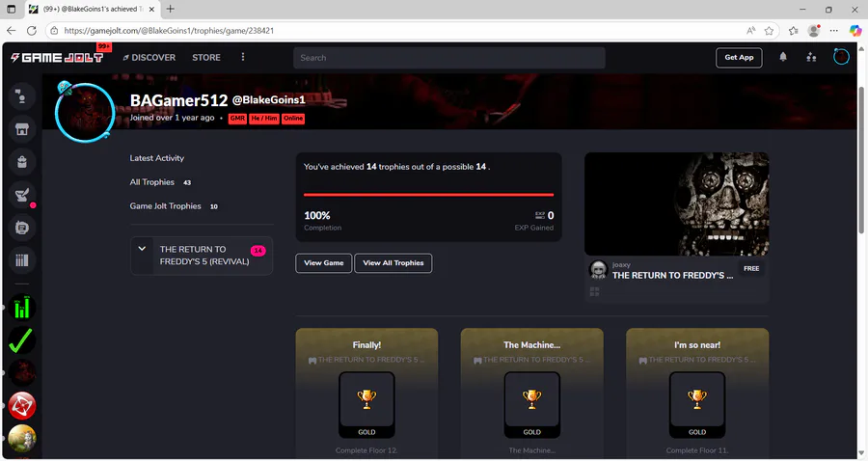View site information lock icon in address bar
This screenshot has height=461, width=868.
tap(54, 31)
